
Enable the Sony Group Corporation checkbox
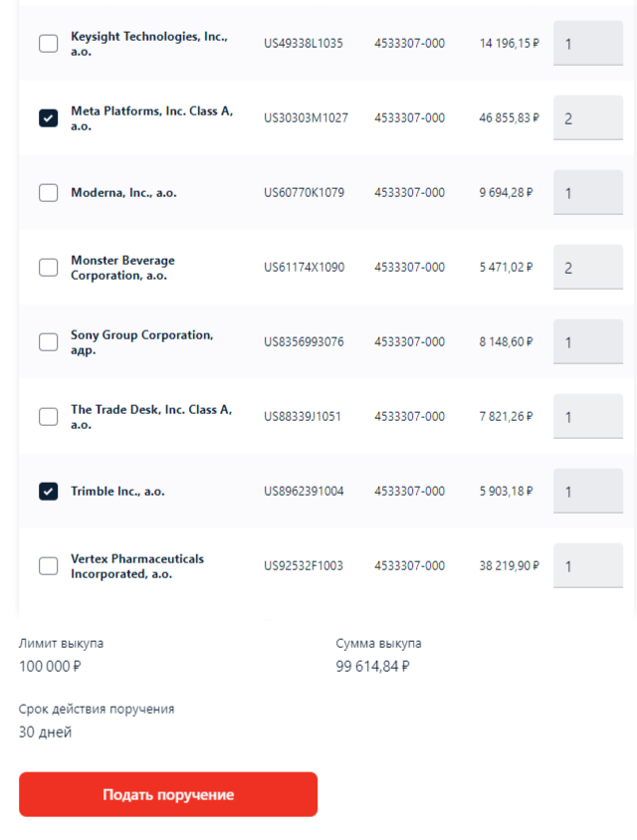[x=48, y=342]
